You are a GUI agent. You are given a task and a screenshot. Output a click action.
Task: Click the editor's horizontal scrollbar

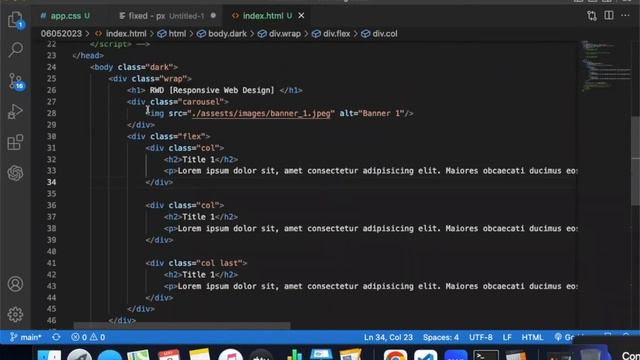(182, 326)
